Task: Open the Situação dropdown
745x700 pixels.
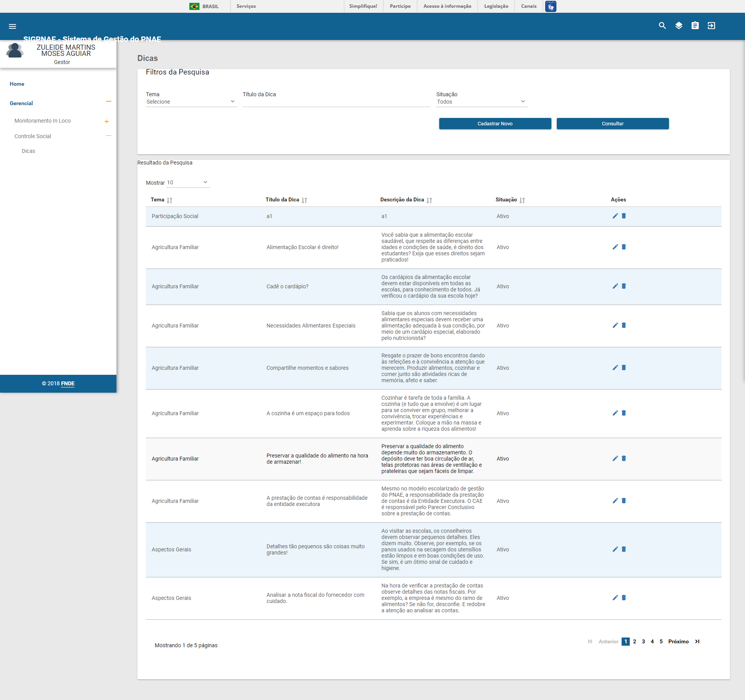Action: tap(481, 102)
